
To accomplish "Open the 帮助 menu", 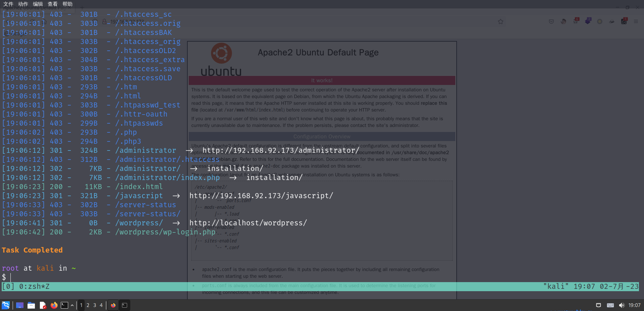I will click(67, 4).
